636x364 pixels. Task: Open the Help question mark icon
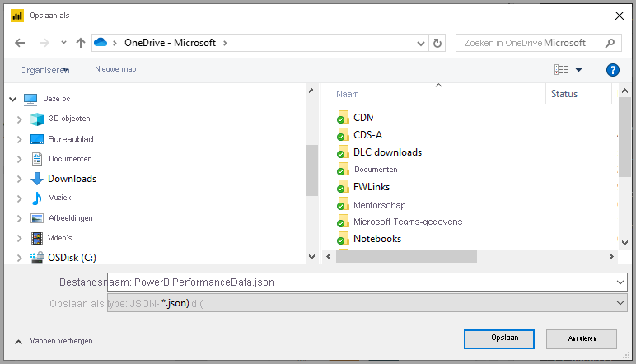click(x=612, y=70)
